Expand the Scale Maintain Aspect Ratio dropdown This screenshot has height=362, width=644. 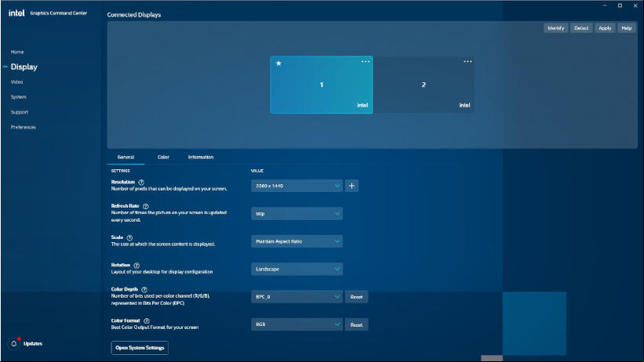(297, 241)
